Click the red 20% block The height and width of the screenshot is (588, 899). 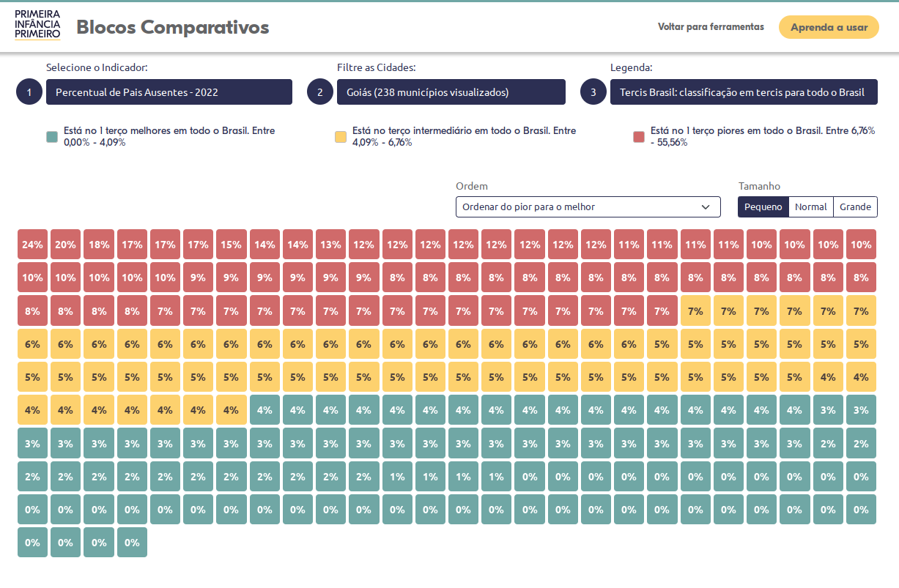tap(65, 245)
